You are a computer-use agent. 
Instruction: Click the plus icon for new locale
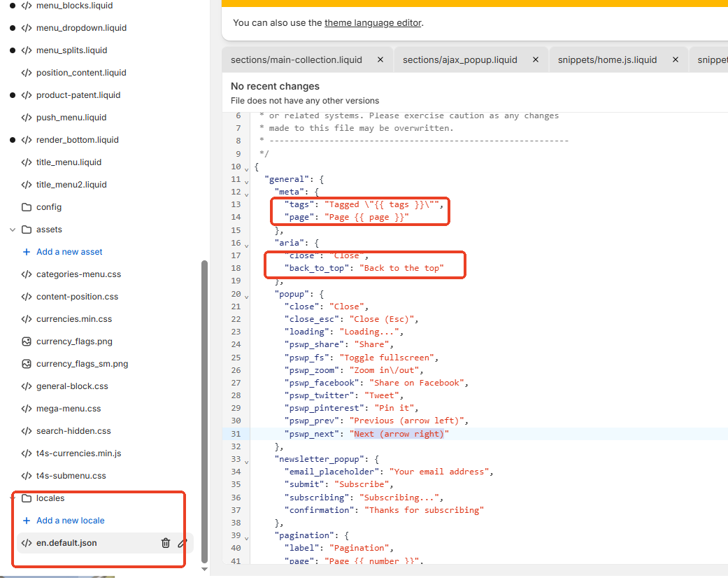27,521
